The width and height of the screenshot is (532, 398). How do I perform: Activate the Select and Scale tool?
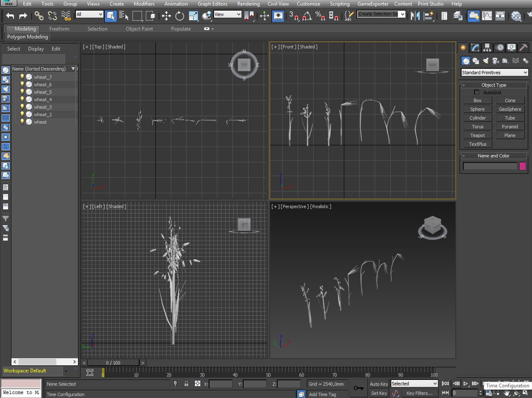(193, 16)
